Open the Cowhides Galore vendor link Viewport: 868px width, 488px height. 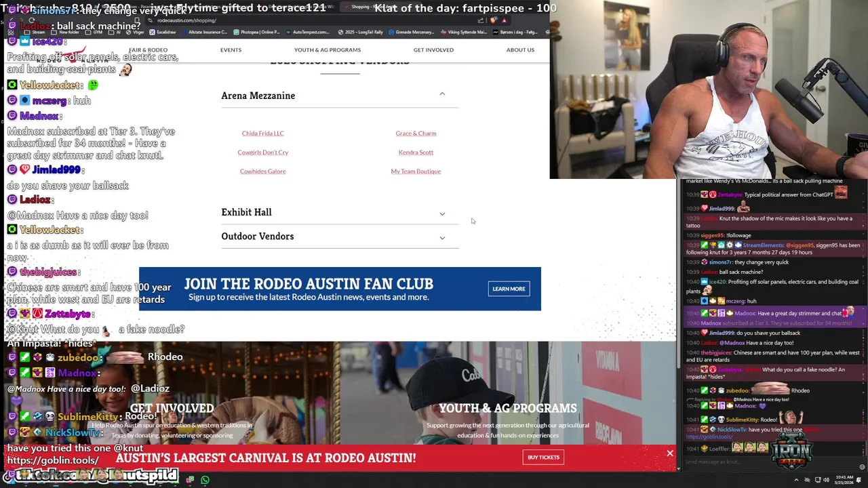[x=262, y=171]
